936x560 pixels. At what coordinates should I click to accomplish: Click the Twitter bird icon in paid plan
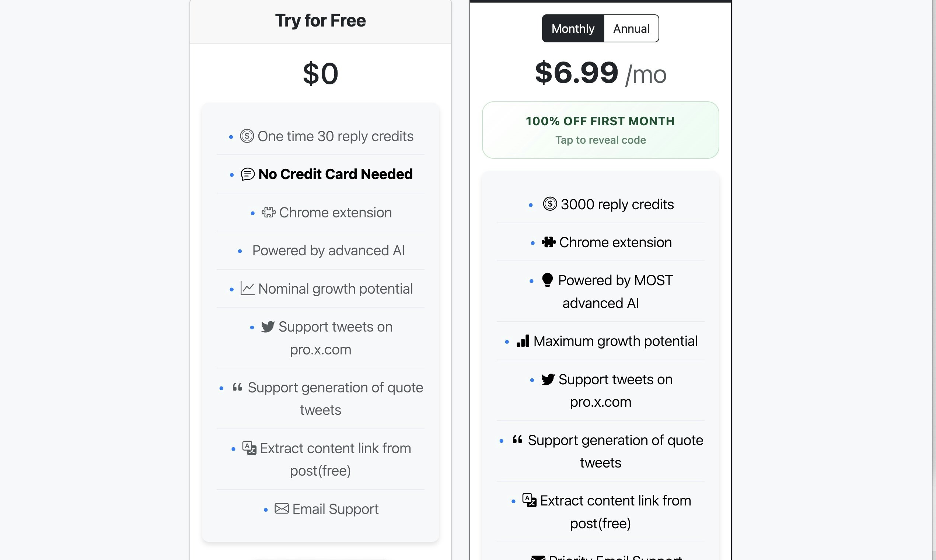[x=548, y=379]
